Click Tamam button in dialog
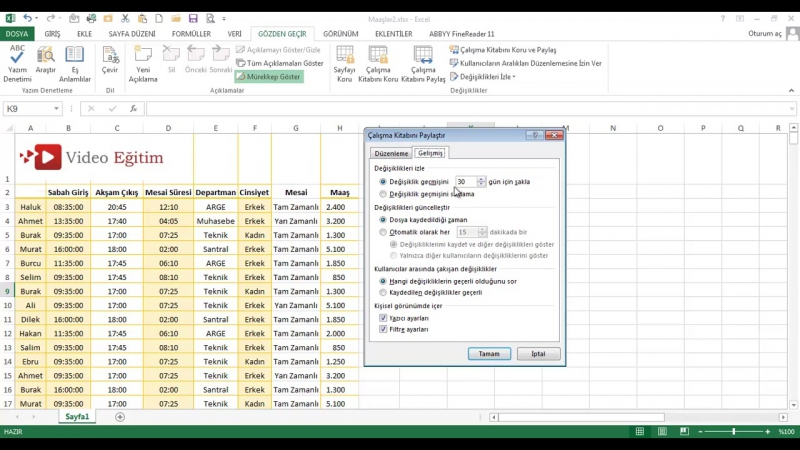 [489, 354]
